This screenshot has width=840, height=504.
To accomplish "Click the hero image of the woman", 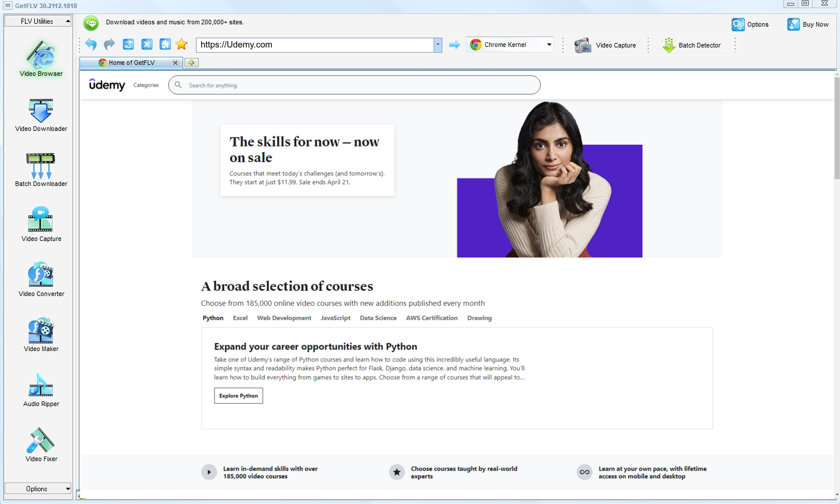I will (550, 180).
